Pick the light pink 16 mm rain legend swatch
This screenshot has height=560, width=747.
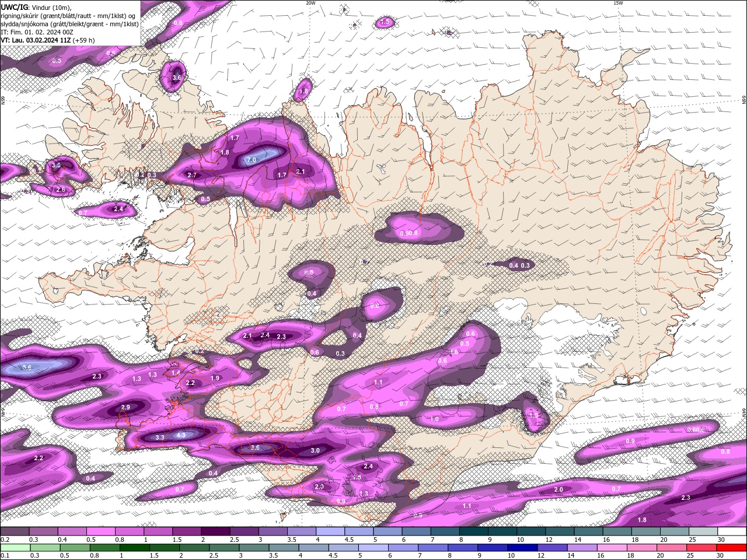tap(611, 548)
